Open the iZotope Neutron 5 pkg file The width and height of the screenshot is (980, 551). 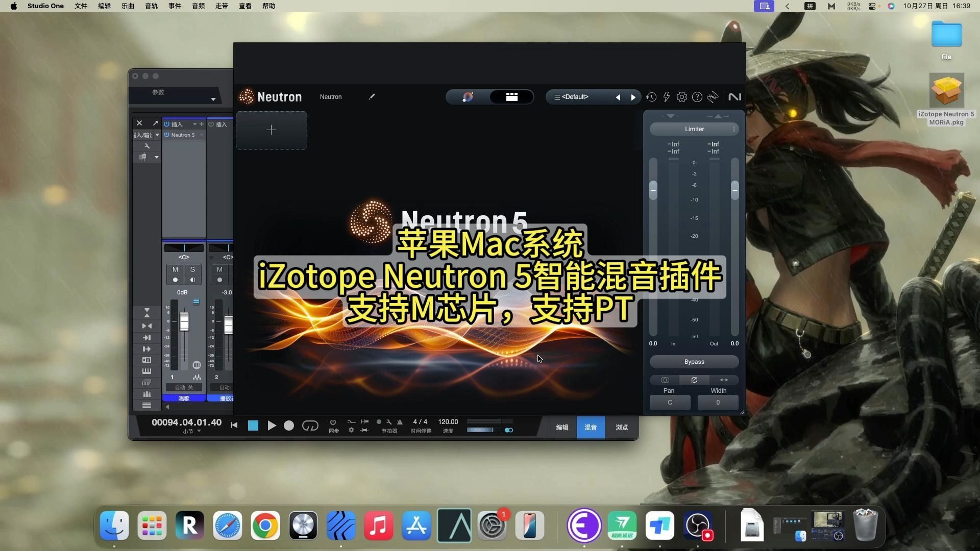tap(946, 99)
